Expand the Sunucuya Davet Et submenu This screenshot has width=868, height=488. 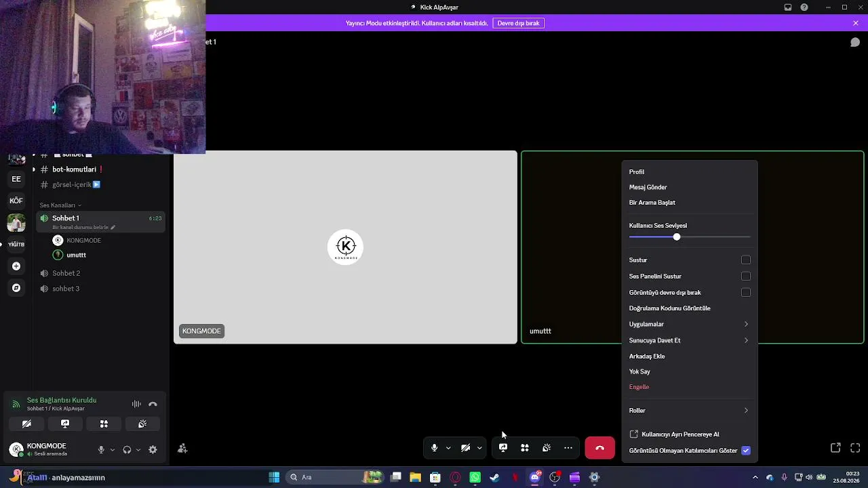pyautogui.click(x=689, y=340)
